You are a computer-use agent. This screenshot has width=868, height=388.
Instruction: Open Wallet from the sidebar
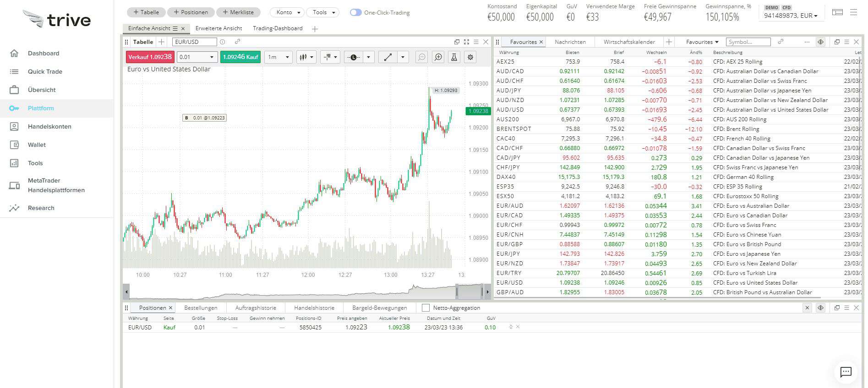point(37,145)
